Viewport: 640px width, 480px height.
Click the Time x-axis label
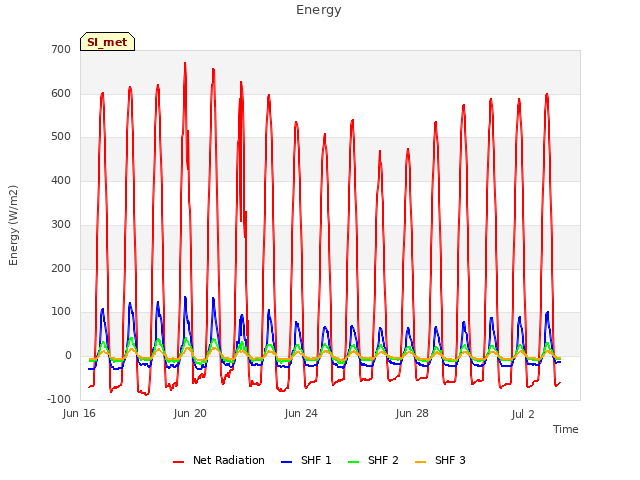click(x=566, y=429)
